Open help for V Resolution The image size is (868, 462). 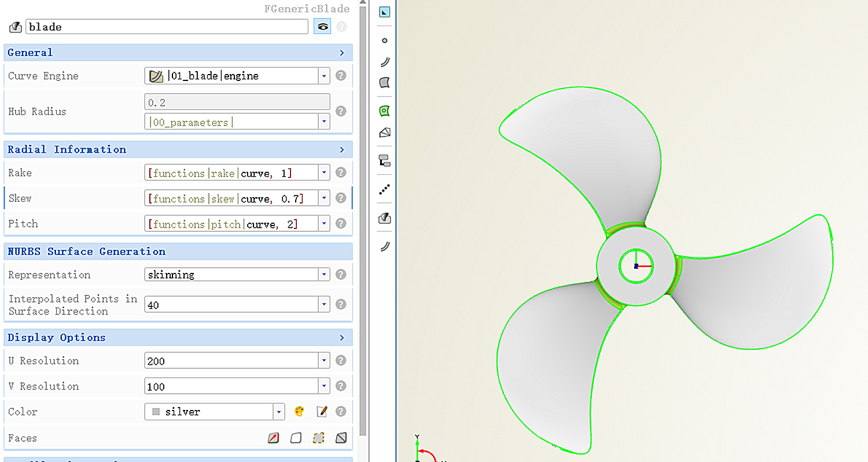(341, 386)
